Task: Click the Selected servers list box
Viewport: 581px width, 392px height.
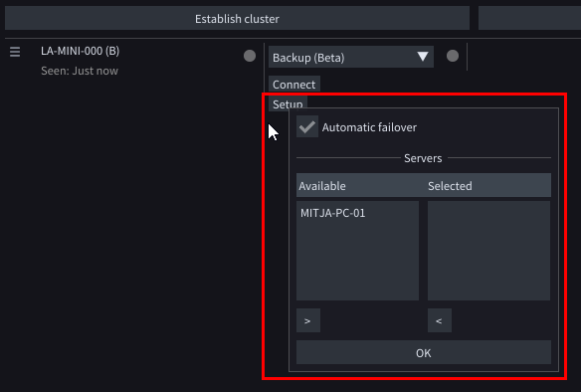Action: pos(488,251)
